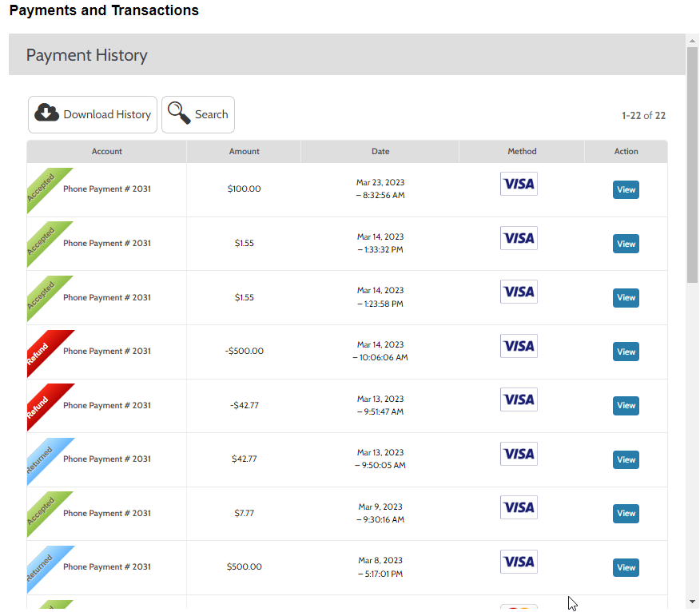700x612 pixels.
Task: Open View for the 1:33:32 PM payment
Action: 626,244
